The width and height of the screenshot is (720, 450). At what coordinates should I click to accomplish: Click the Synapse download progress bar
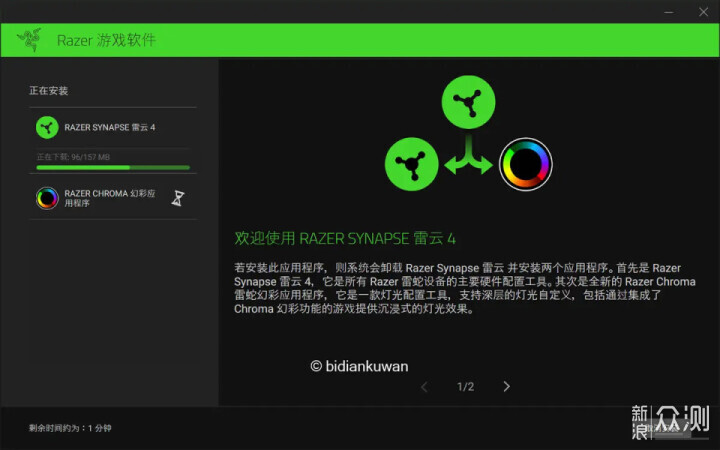(x=113, y=168)
